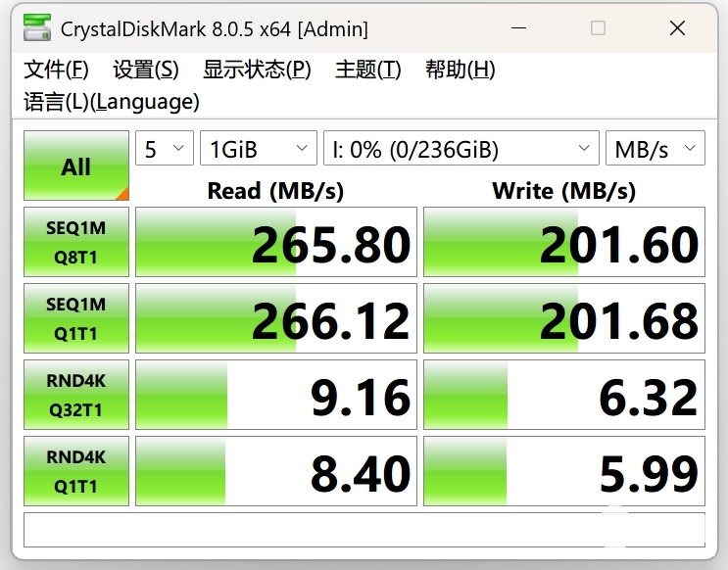This screenshot has height=570, width=728.
Task: Open the 语言(L)(Language) menu
Action: pos(112,102)
